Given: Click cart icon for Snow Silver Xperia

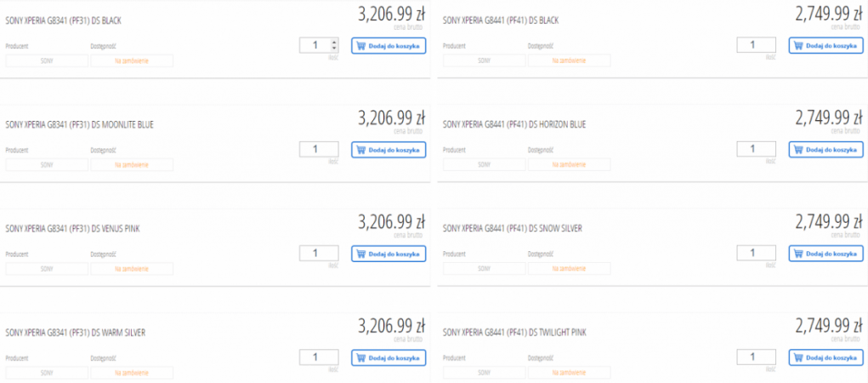Looking at the screenshot, I should pos(798,254).
